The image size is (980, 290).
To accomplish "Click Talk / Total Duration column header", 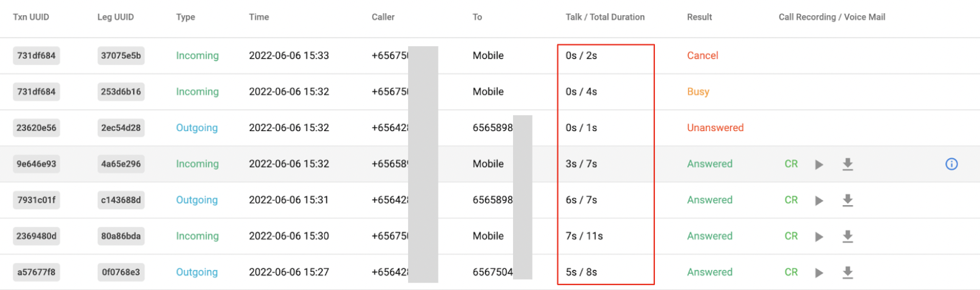I will [x=605, y=17].
